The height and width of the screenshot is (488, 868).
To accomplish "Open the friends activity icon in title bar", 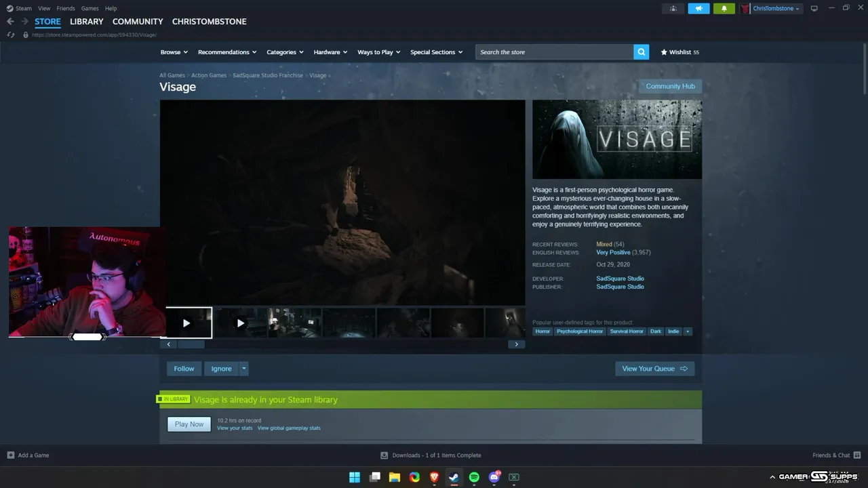I will [x=673, y=9].
